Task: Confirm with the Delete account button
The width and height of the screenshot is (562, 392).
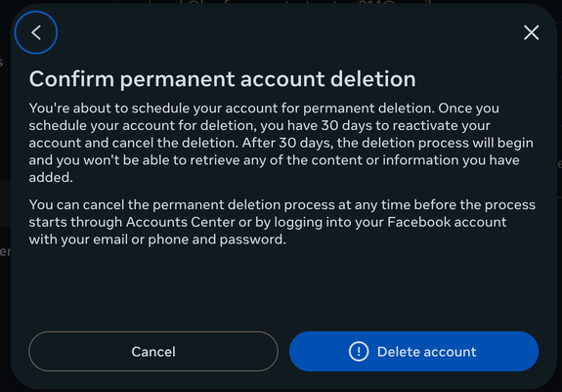Action: (x=413, y=351)
